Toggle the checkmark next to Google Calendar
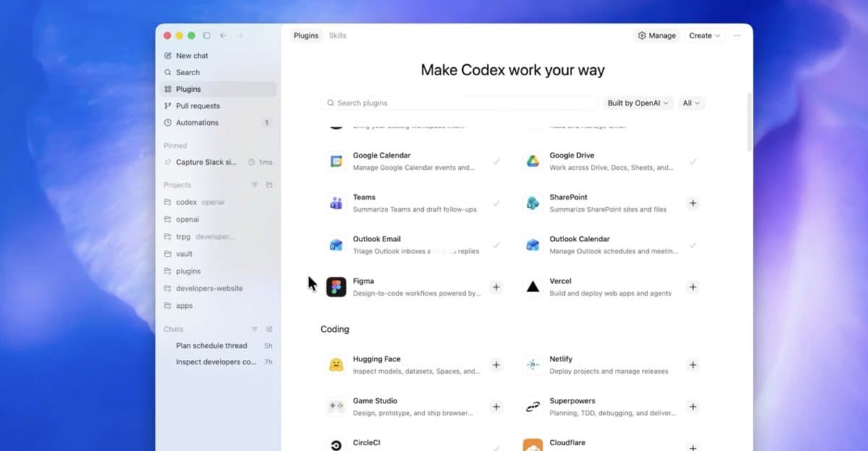Viewport: 868px width, 451px height. tap(496, 160)
